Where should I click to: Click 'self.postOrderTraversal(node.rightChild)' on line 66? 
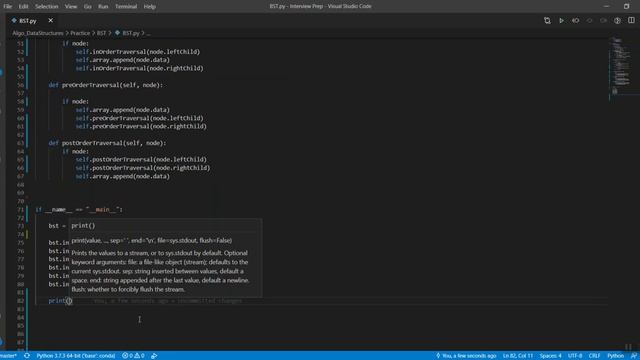tap(143, 168)
